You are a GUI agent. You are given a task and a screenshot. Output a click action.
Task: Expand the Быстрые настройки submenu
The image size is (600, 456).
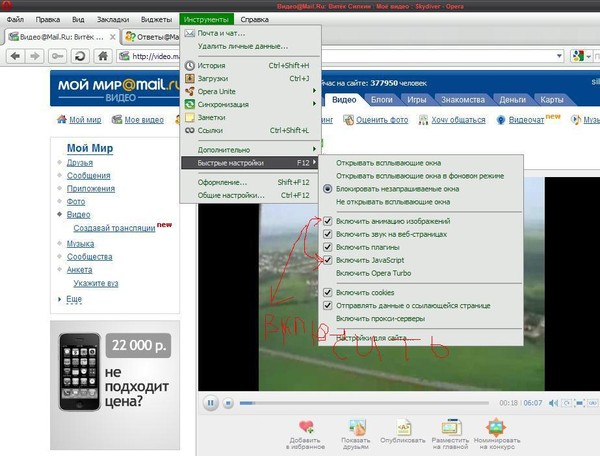point(251,163)
